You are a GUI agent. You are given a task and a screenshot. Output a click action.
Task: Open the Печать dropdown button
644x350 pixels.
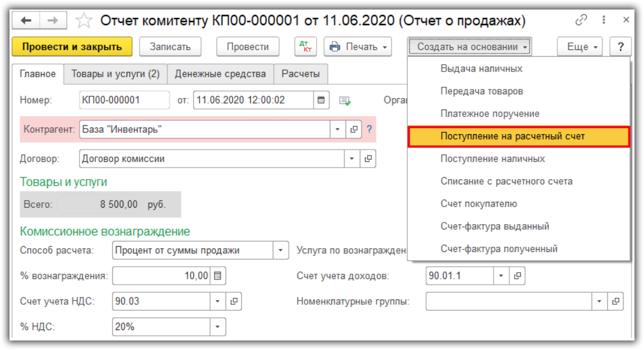pos(357,47)
